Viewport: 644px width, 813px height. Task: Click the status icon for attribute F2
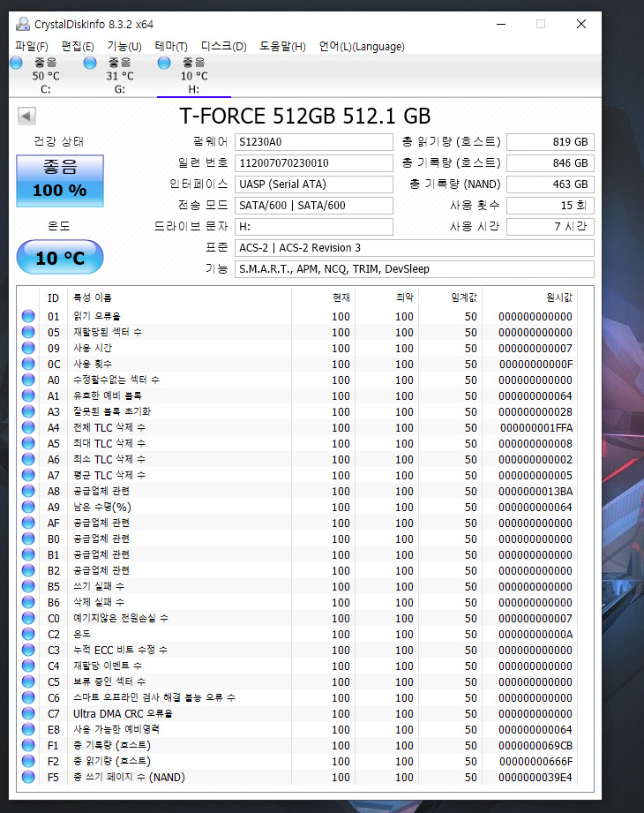(28, 761)
